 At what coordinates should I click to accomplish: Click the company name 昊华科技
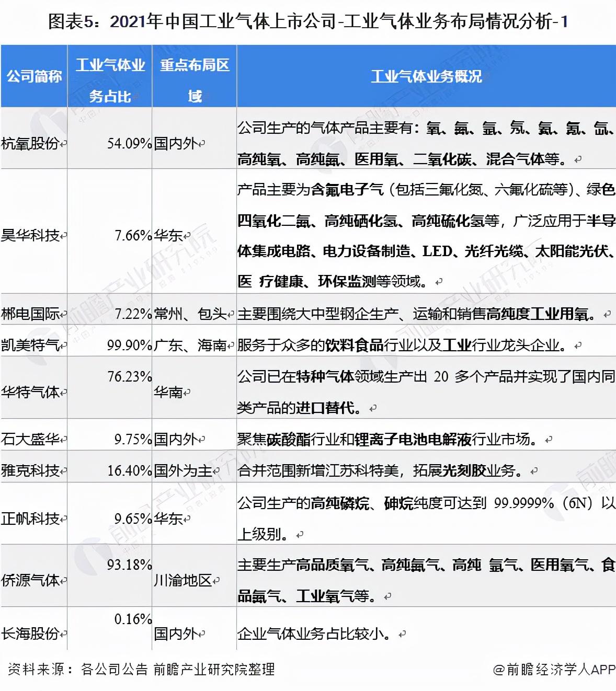tap(30, 235)
